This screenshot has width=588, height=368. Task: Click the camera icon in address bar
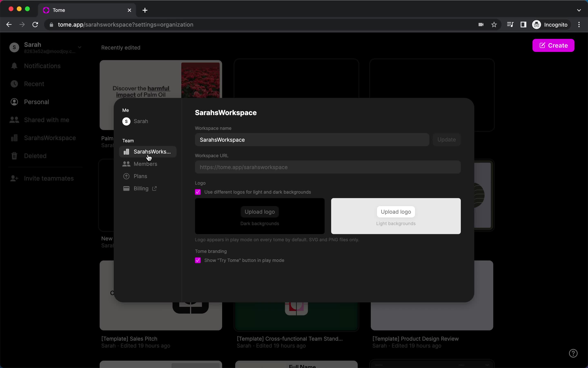pyautogui.click(x=481, y=25)
